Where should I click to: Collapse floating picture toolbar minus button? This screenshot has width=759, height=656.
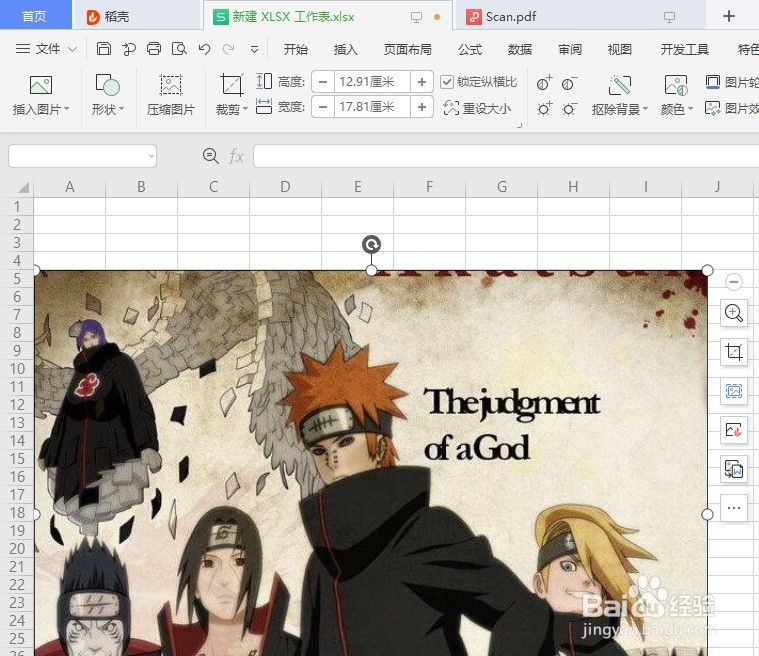[x=734, y=281]
